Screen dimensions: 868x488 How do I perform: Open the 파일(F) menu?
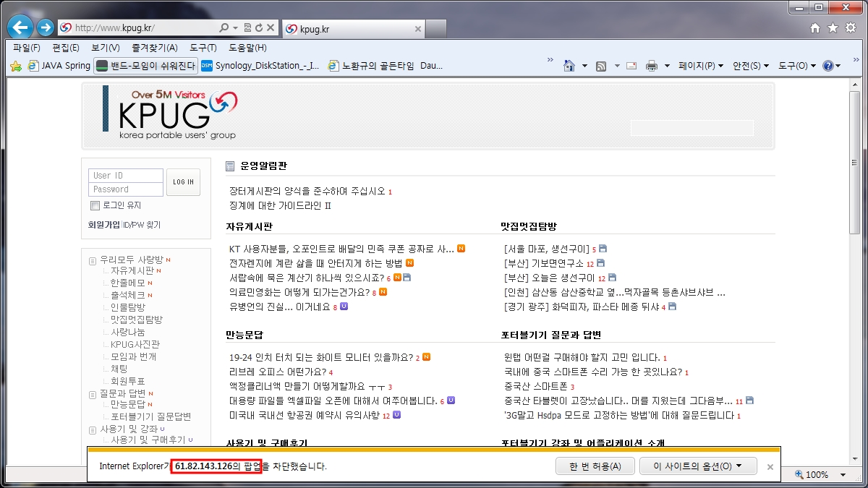click(27, 48)
